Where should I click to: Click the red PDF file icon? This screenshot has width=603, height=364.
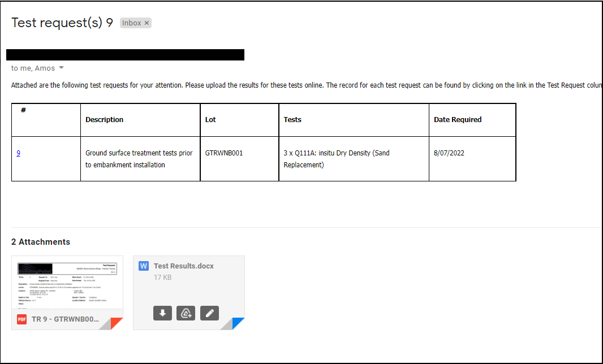point(22,319)
